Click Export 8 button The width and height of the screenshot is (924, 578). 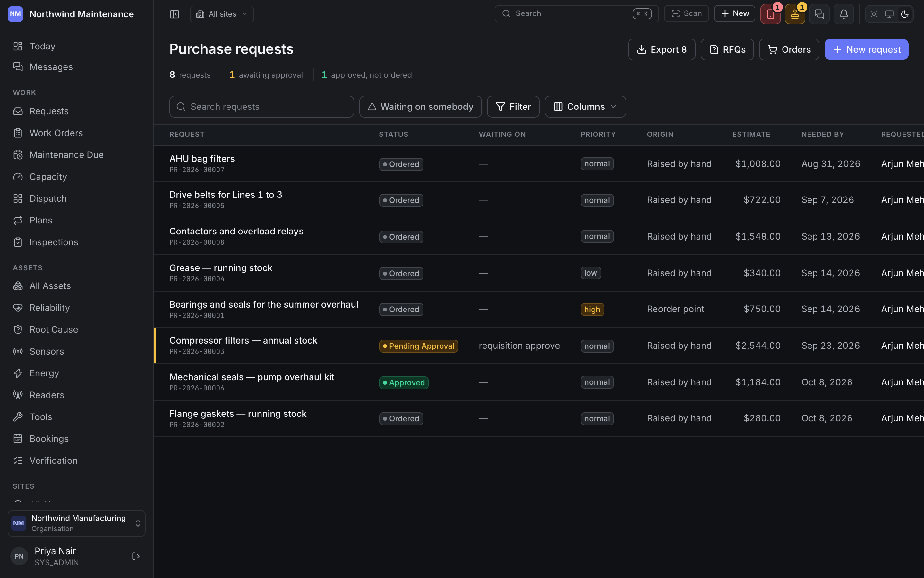662,49
